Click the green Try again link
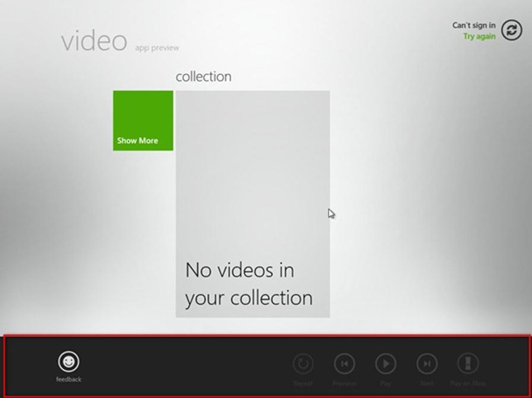Image resolution: width=532 pixels, height=398 pixels. coord(480,36)
